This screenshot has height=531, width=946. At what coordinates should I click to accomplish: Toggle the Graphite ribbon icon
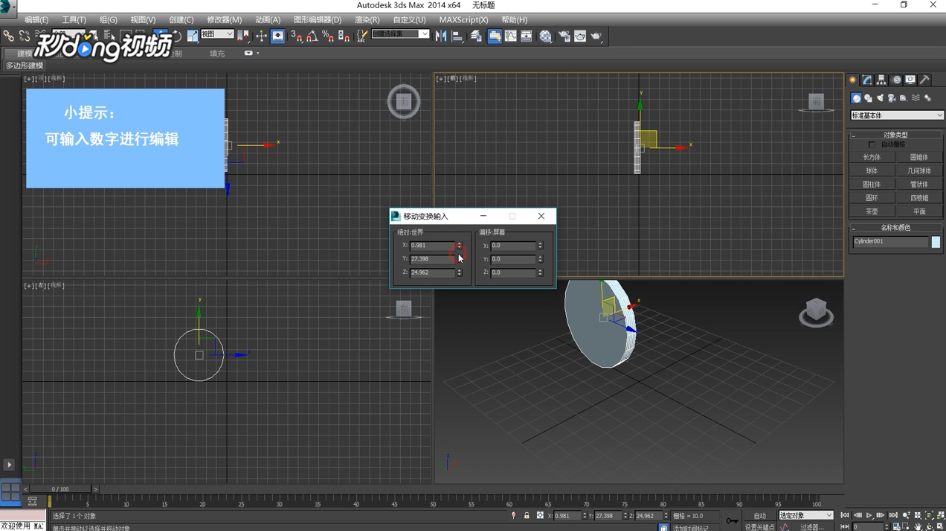(x=494, y=36)
